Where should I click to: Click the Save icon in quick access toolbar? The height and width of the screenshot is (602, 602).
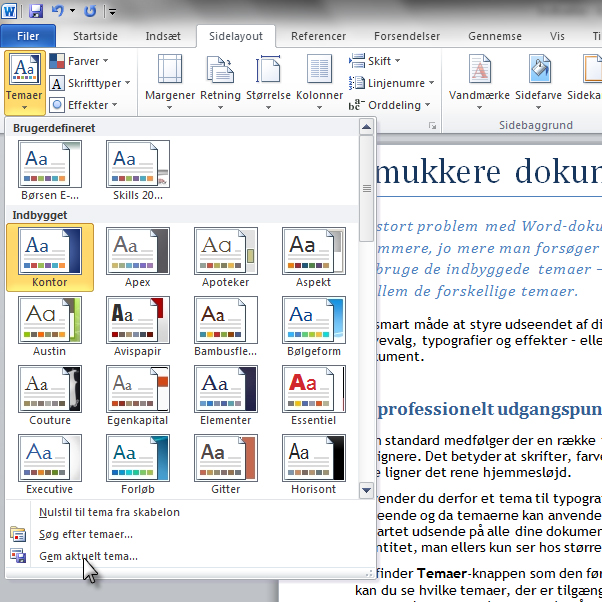[x=36, y=11]
